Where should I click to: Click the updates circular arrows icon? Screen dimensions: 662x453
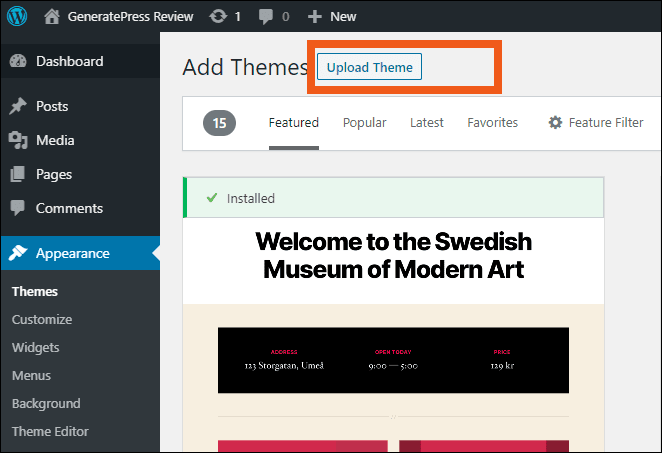click(x=218, y=16)
